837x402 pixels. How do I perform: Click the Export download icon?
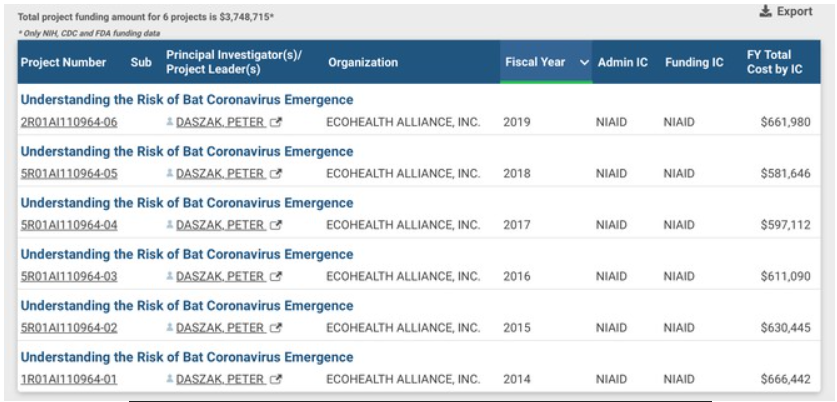tap(765, 11)
